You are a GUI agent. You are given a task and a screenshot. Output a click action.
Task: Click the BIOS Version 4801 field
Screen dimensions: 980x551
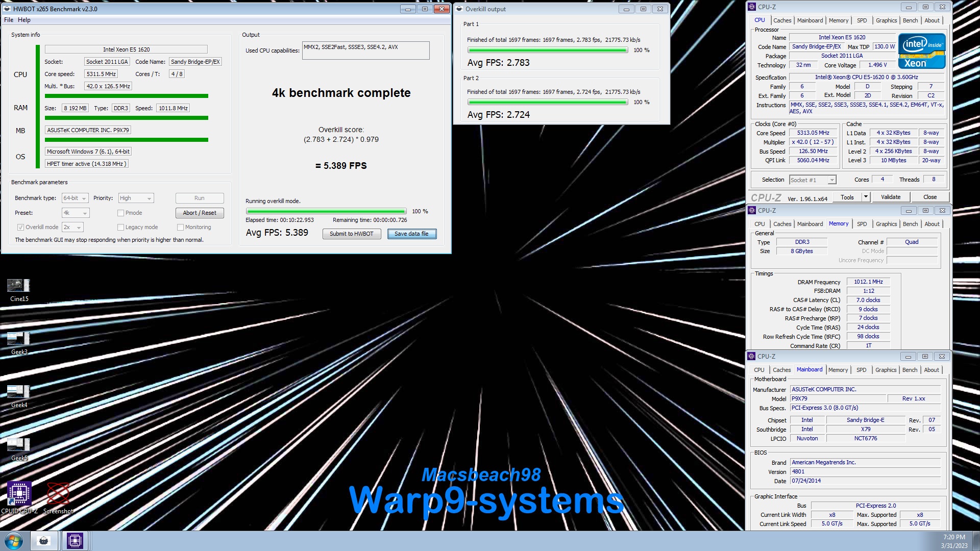tap(865, 471)
